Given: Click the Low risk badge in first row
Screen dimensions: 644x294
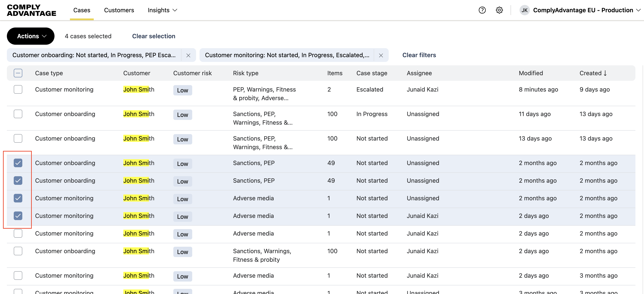Looking at the screenshot, I should pyautogui.click(x=183, y=90).
